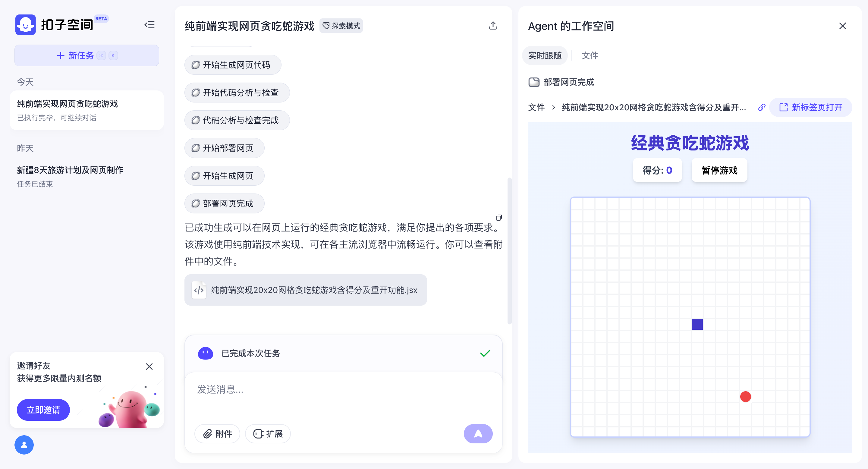Viewport: 868px width, 469px height.
Task: Expand the 开始生成网页代码 step
Action: [233, 65]
